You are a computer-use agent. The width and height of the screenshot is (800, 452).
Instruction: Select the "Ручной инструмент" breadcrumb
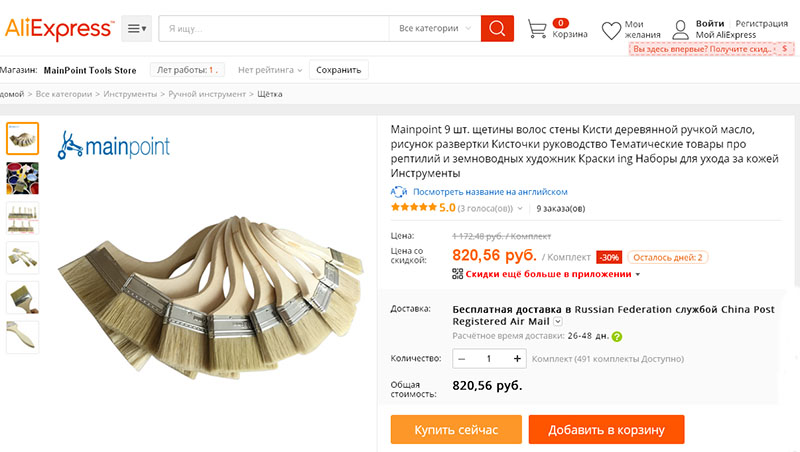(207, 94)
